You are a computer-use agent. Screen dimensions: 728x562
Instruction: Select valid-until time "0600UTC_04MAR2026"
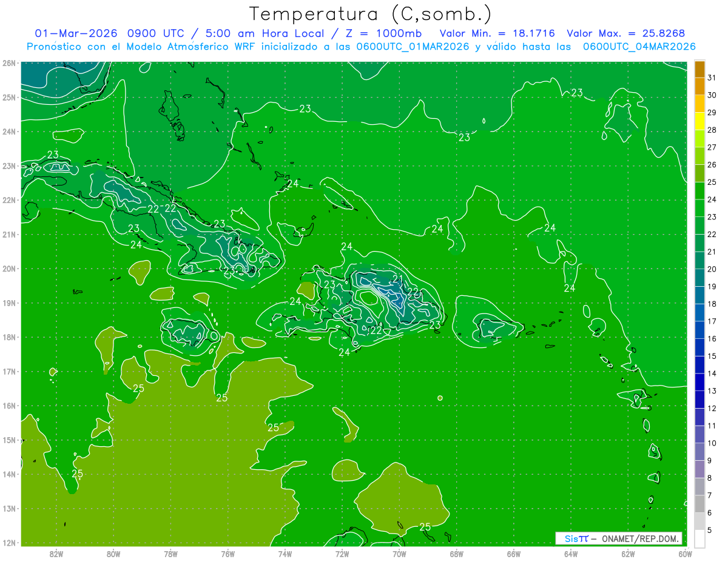pyautogui.click(x=639, y=47)
